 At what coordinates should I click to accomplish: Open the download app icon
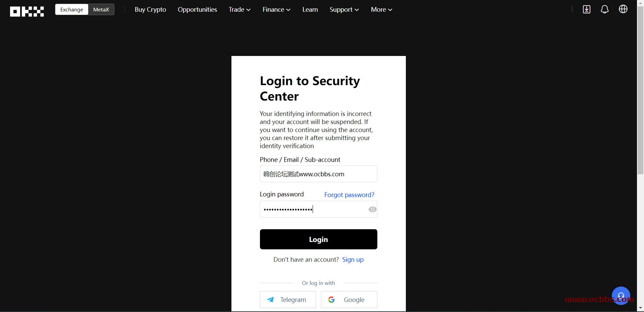[587, 9]
